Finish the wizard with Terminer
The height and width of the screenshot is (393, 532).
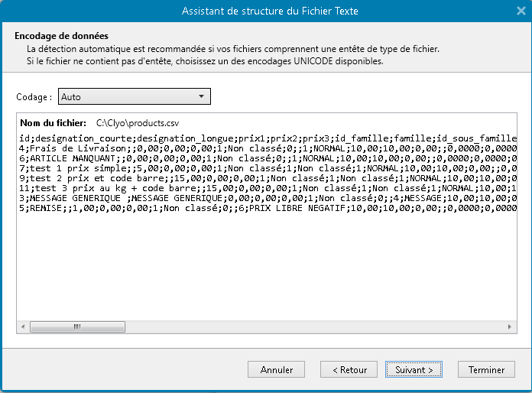click(486, 369)
